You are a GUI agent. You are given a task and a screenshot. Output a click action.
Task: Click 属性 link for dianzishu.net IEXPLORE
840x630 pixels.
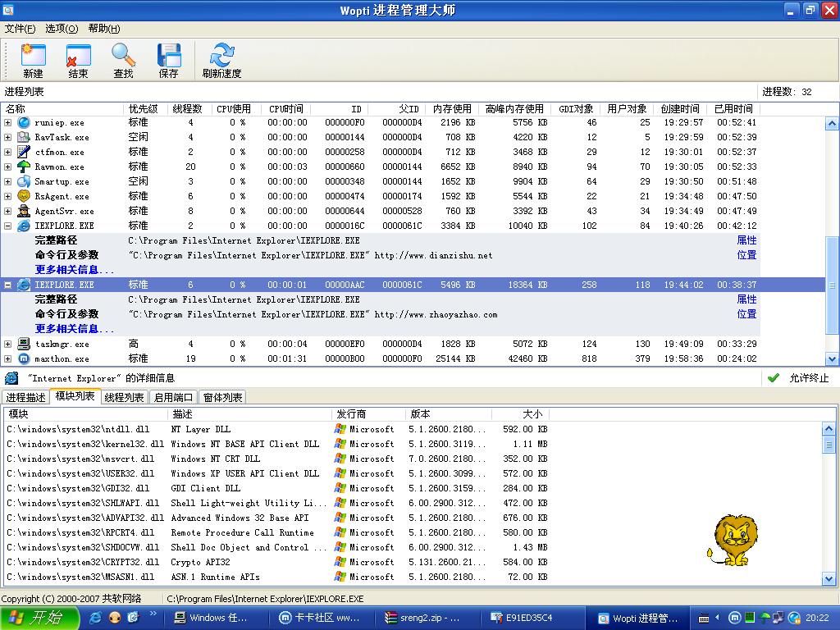(746, 240)
